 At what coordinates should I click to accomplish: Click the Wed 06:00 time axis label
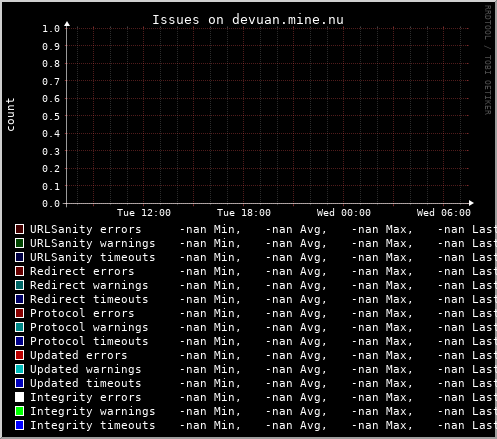[x=444, y=213]
